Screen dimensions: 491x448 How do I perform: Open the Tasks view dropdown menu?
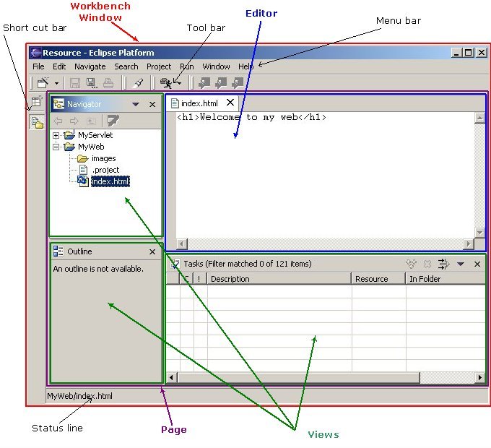click(x=461, y=264)
